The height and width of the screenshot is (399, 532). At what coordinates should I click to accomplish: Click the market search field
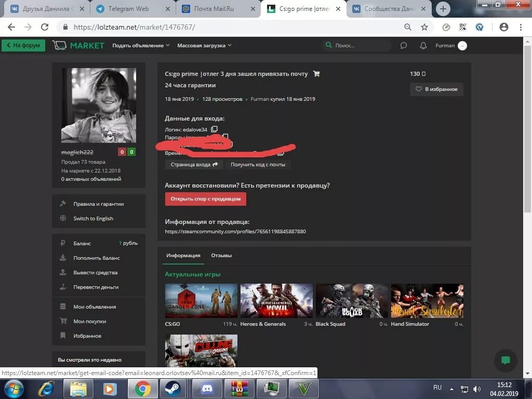click(357, 46)
